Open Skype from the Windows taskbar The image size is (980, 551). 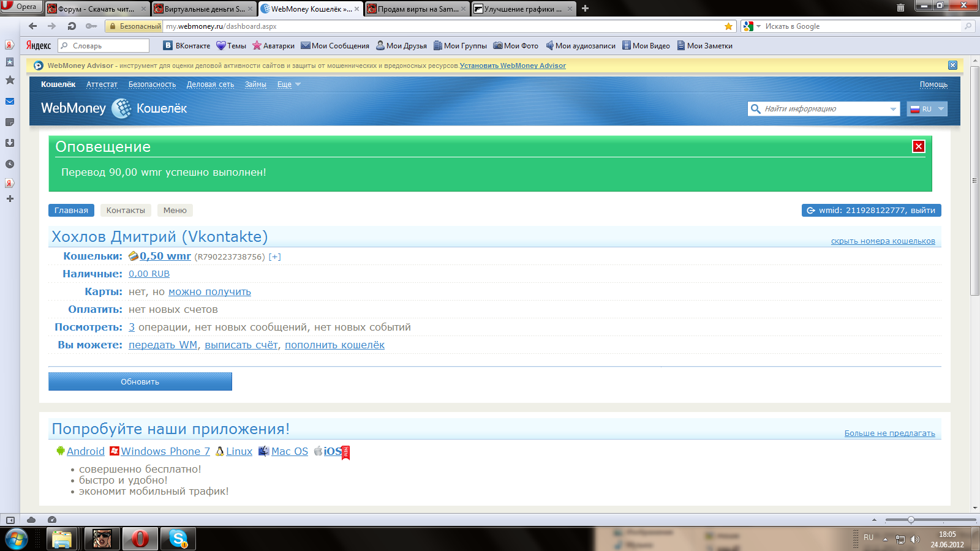coord(178,539)
